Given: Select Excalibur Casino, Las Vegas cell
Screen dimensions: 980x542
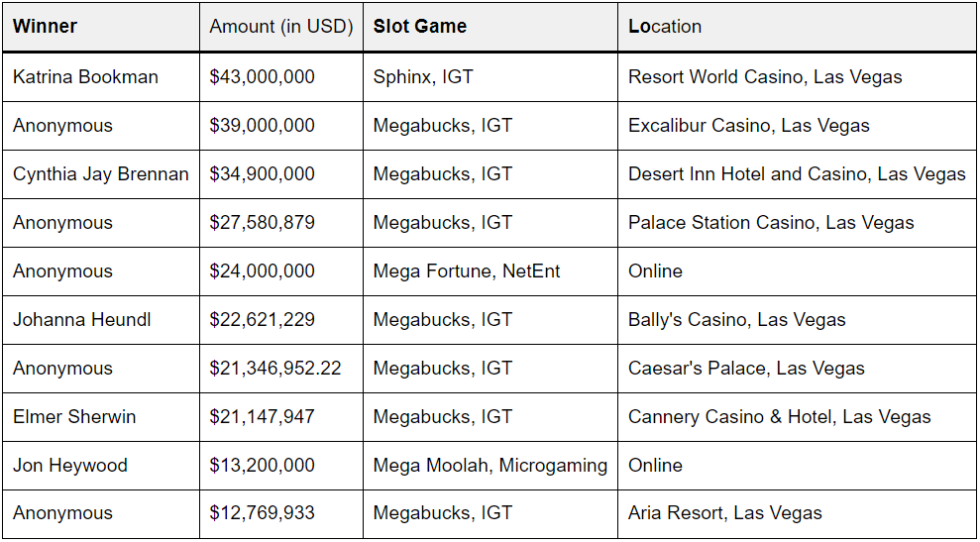Looking at the screenshot, I should coord(797,126).
